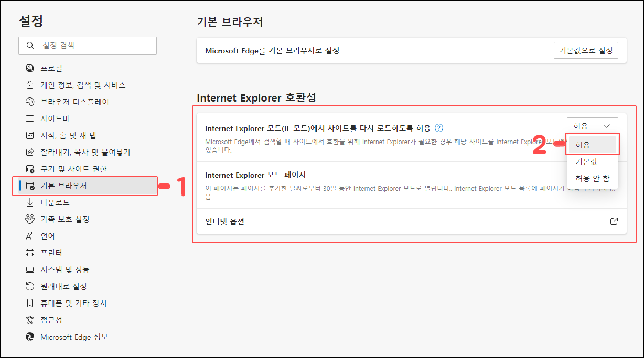This screenshot has height=358, width=644.
Task: Click the browser display palette icon
Action: coord(30,102)
